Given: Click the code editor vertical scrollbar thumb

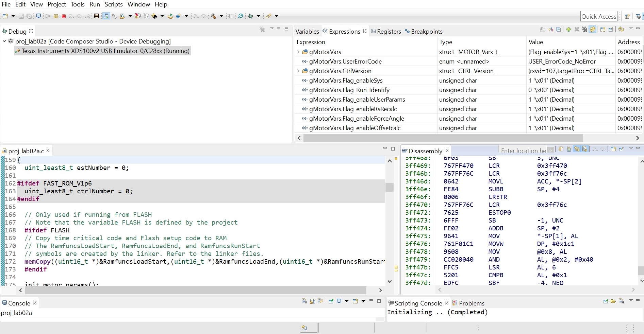Looking at the screenshot, I should [x=390, y=187].
